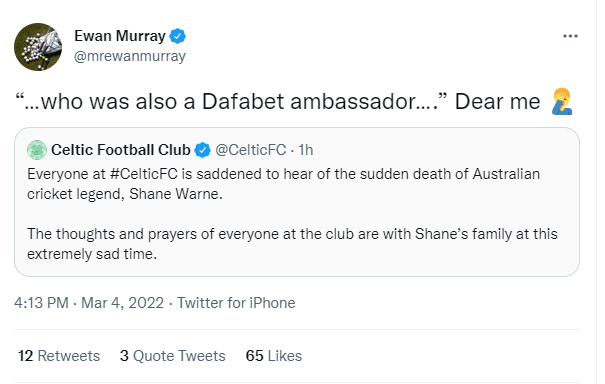Click the 4:13 PM · Mar 4, 2022 timestamp

[x=89, y=303]
